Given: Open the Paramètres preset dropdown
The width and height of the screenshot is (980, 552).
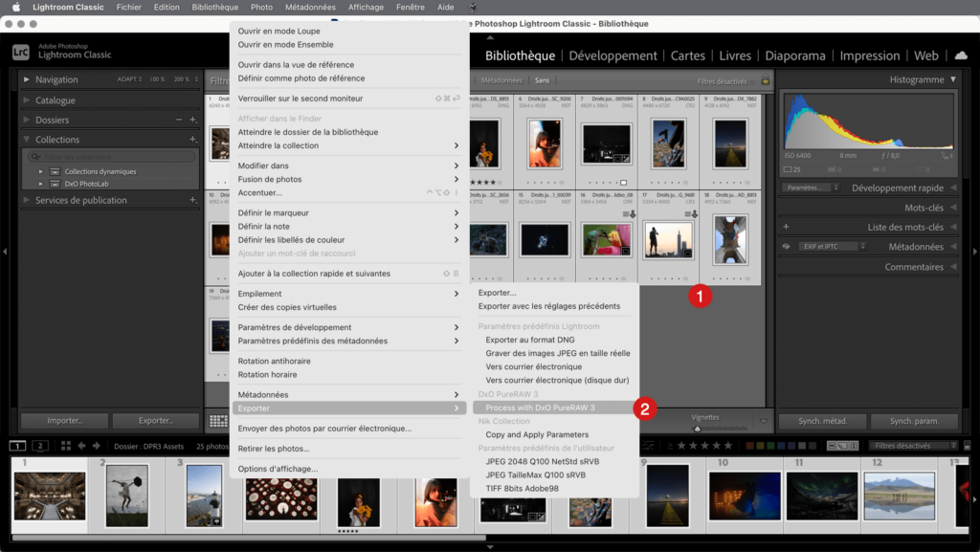Looking at the screenshot, I should point(810,188).
